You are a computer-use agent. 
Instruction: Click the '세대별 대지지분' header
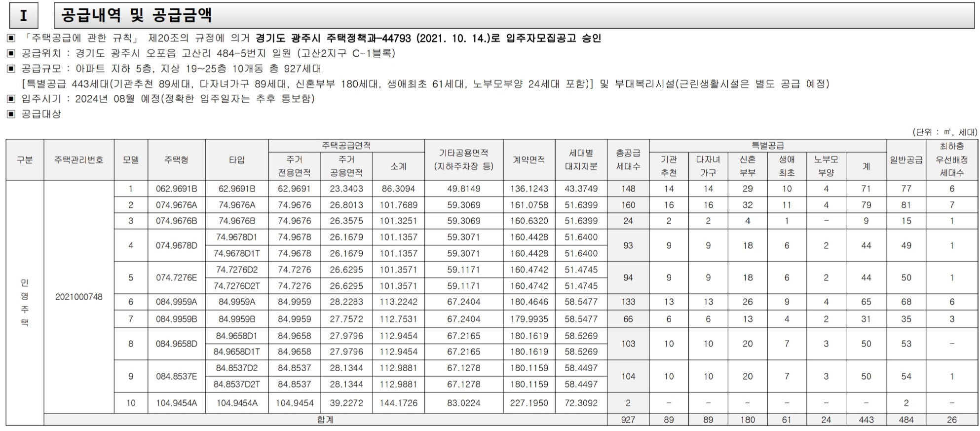pyautogui.click(x=581, y=160)
